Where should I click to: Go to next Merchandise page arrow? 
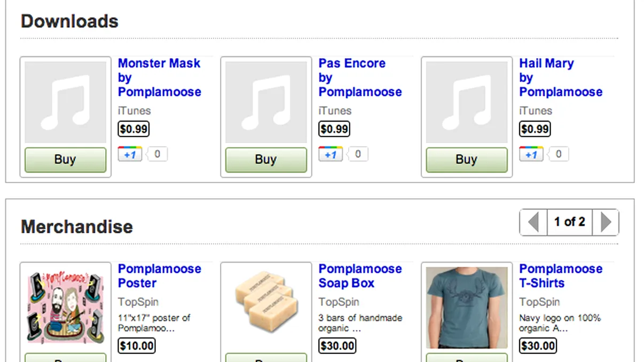606,222
